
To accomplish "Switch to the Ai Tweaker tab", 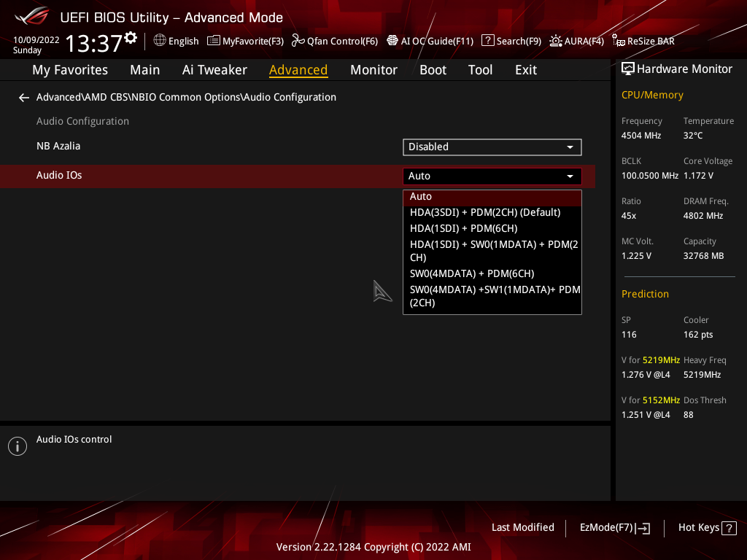I will pyautogui.click(x=214, y=70).
